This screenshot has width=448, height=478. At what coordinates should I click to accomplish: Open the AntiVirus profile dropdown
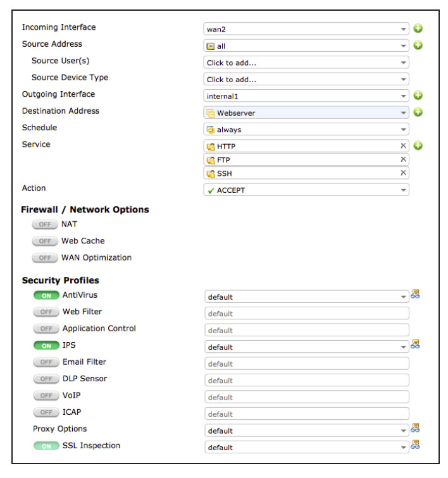coord(307,297)
